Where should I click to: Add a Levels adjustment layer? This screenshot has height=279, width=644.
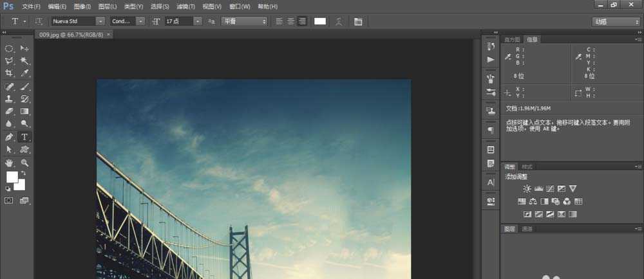click(538, 188)
